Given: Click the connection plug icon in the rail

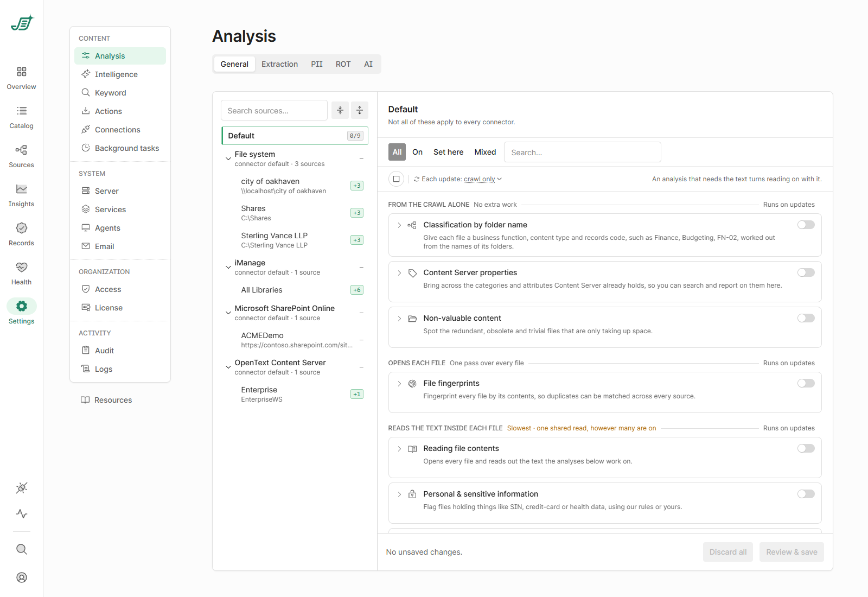Looking at the screenshot, I should (22, 488).
